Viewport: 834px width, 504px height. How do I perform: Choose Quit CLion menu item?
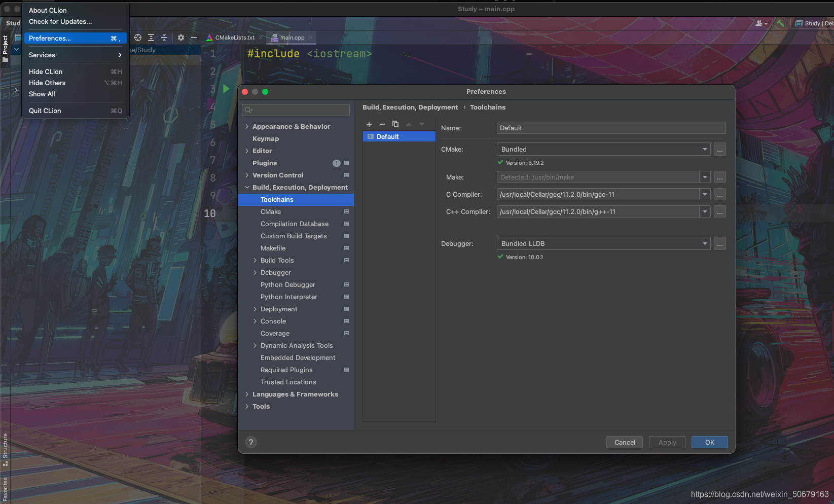[x=75, y=111]
